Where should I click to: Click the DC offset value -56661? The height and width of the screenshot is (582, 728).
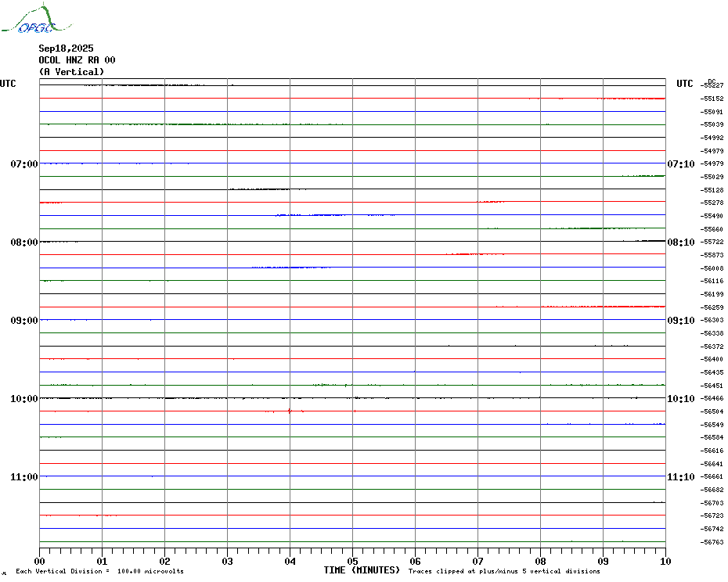point(712,476)
